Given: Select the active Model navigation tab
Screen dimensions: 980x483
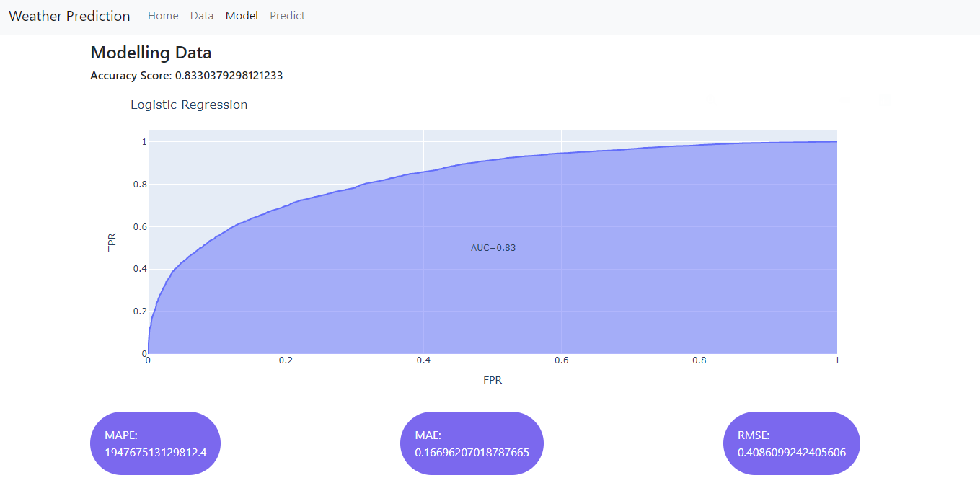Looking at the screenshot, I should pos(241,15).
